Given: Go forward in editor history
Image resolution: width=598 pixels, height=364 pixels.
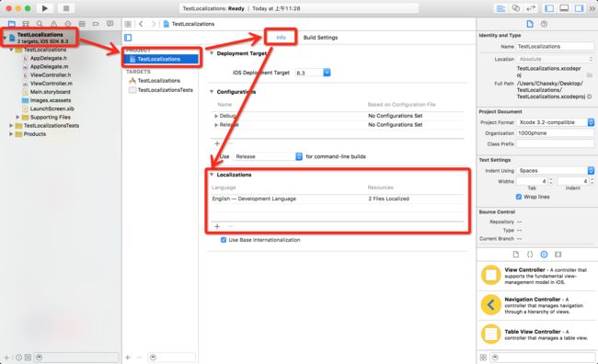Looking at the screenshot, I should tap(154, 24).
